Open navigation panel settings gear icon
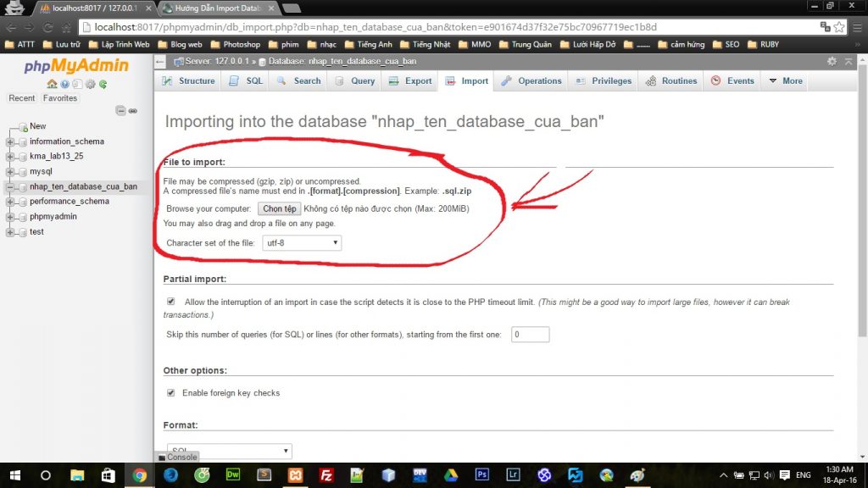Viewport: 868px width, 488px height. [90, 84]
